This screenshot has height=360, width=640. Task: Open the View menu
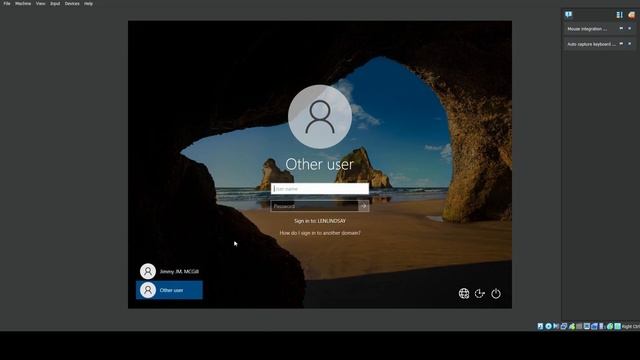40,4
